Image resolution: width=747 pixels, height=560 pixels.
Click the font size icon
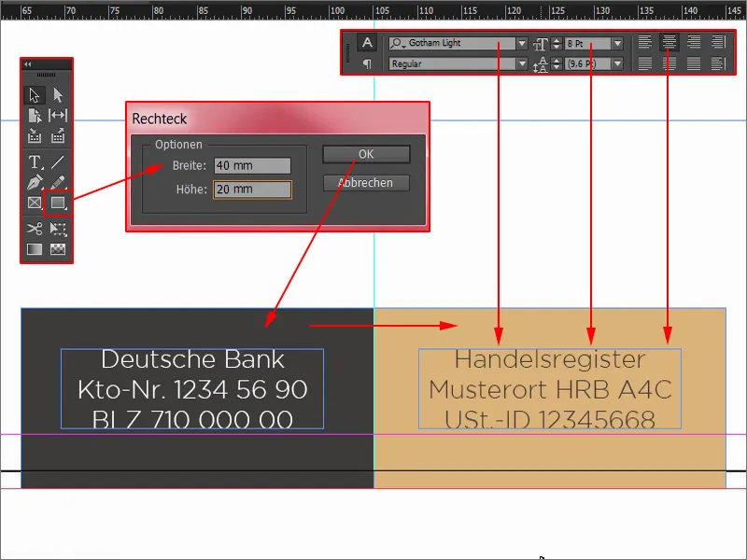(541, 44)
